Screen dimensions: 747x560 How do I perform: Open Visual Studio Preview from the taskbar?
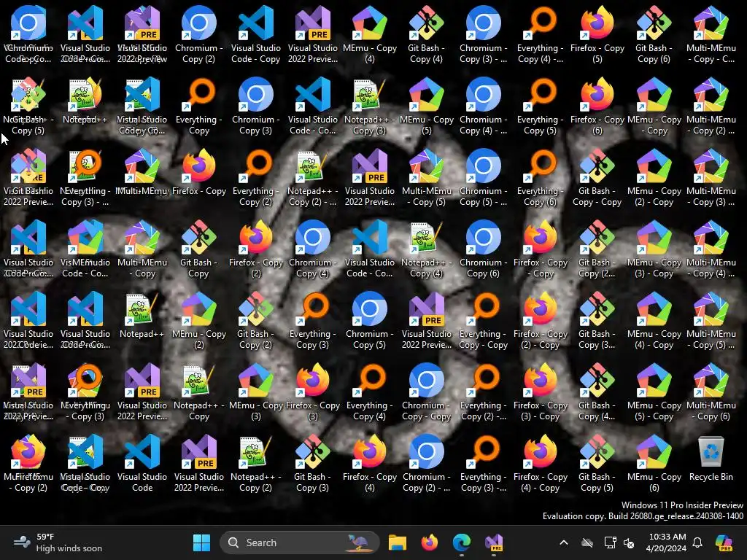pyautogui.click(x=494, y=542)
